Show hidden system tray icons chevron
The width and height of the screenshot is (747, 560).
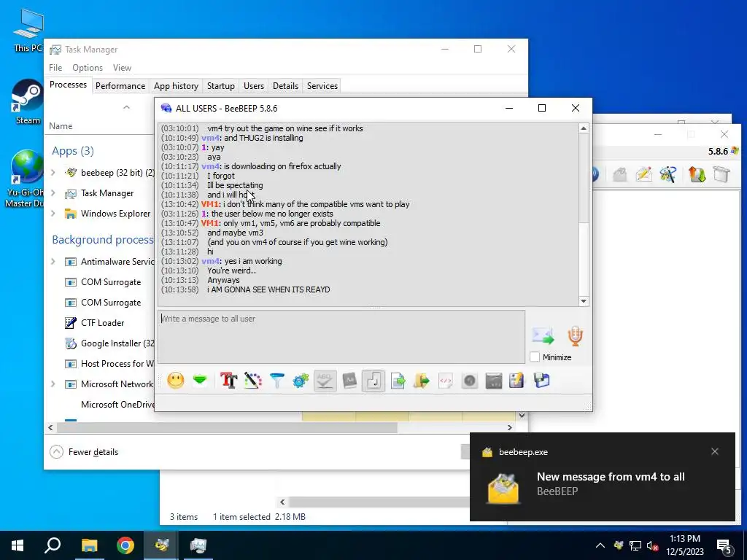[x=600, y=545]
